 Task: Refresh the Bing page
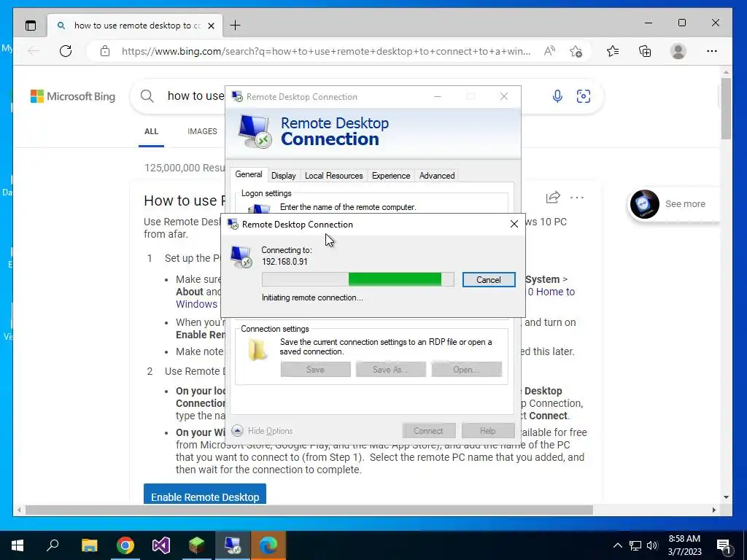(66, 51)
